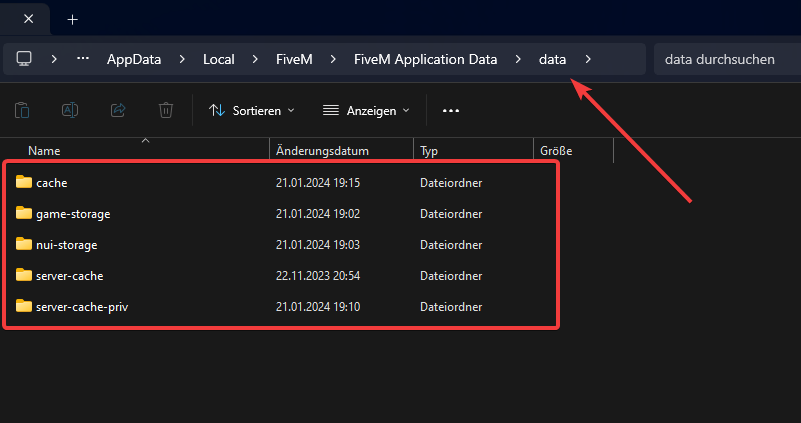Click Dateiordner type in game-storage row
Screen dimensions: 801x423
[451, 214]
